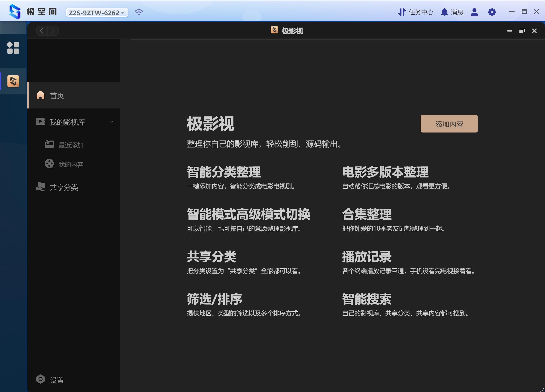Expand the Z2S-9ZTW-6262 device dropdown
The width and height of the screenshot is (545, 392).
[x=97, y=12]
